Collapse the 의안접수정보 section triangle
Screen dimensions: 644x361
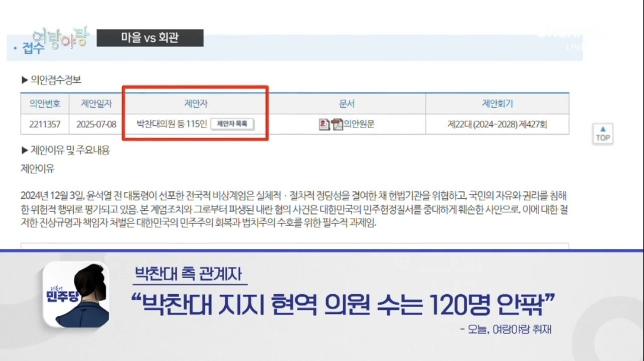pyautogui.click(x=24, y=80)
